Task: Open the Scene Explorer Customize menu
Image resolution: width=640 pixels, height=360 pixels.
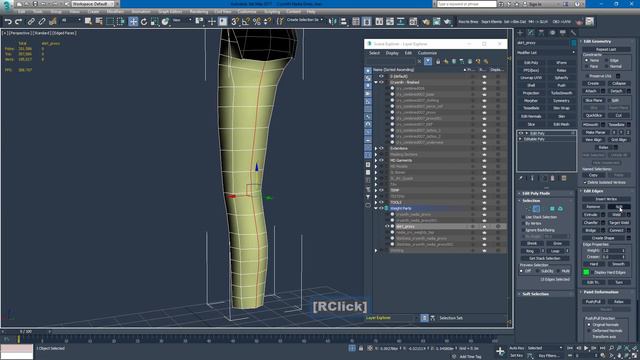Action: (x=427, y=53)
